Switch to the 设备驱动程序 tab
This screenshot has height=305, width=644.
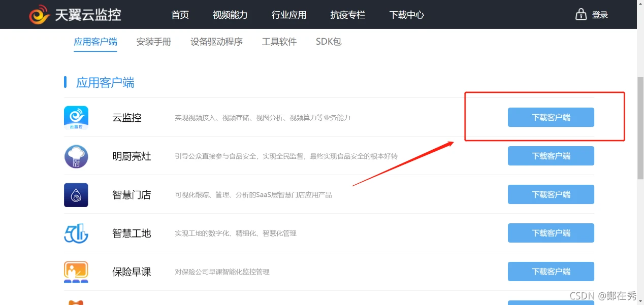217,42
